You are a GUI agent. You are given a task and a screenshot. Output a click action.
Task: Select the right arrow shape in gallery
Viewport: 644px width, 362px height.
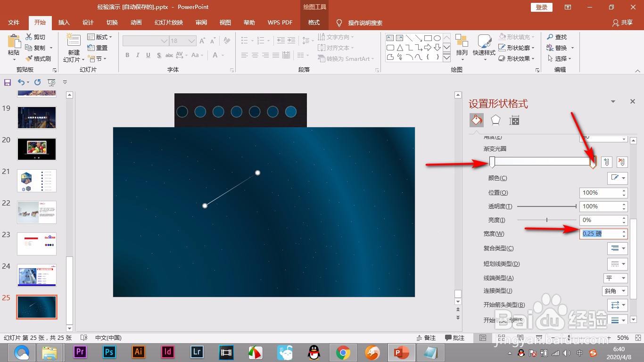pyautogui.click(x=428, y=48)
